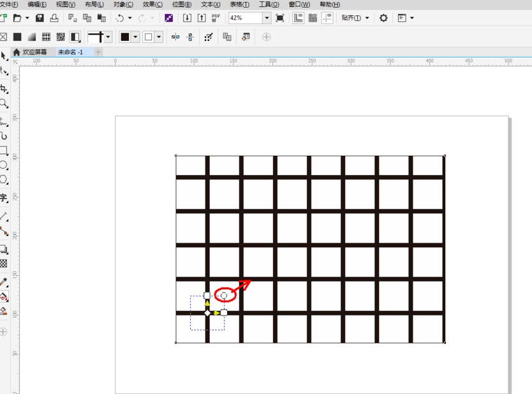Open the zoom level 42% dropdown
532x394 pixels.
tap(267, 18)
